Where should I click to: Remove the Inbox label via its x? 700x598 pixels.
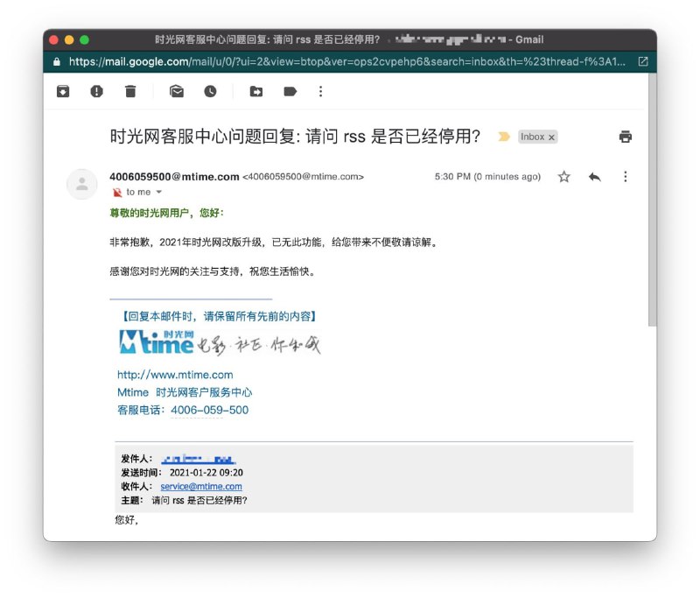click(x=552, y=137)
